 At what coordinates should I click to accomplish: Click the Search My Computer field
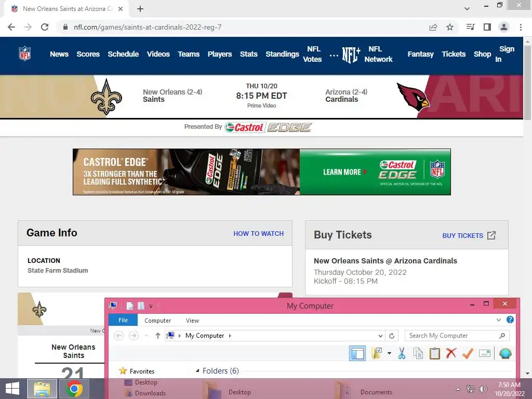point(457,336)
